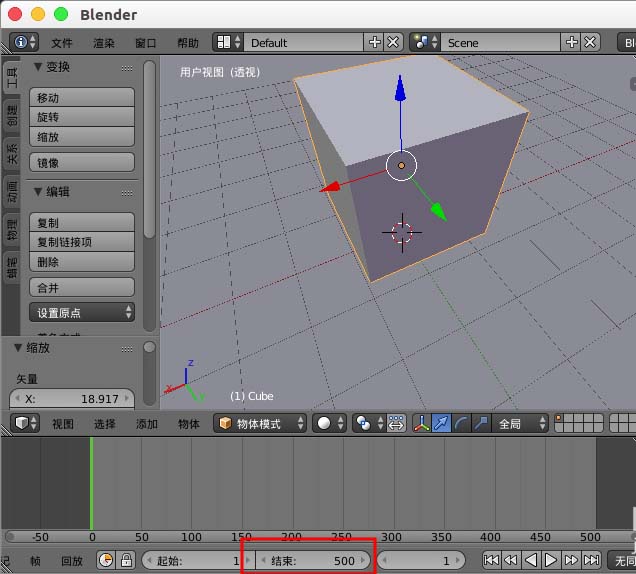636x574 pixels.
Task: Click the 合并 button
Action: [82, 288]
